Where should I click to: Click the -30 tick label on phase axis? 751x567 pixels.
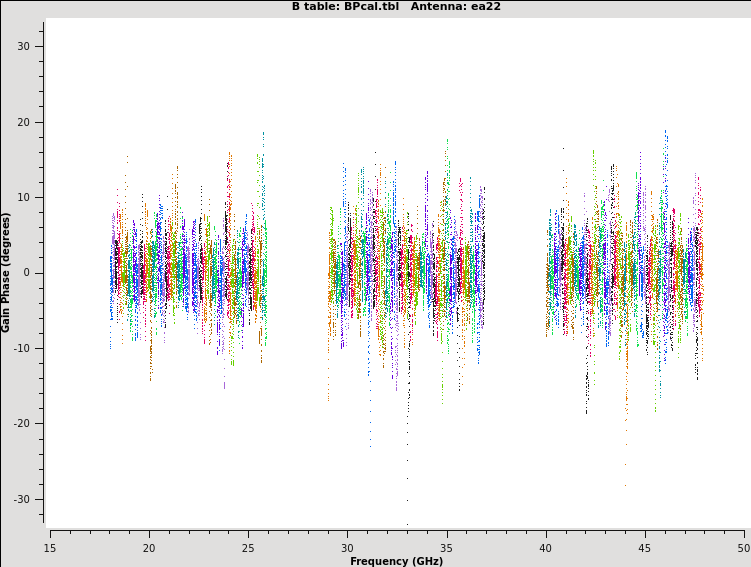click(22, 499)
